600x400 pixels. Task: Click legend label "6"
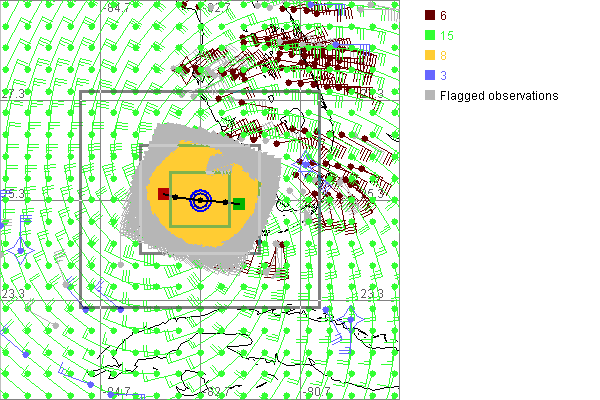click(x=444, y=16)
